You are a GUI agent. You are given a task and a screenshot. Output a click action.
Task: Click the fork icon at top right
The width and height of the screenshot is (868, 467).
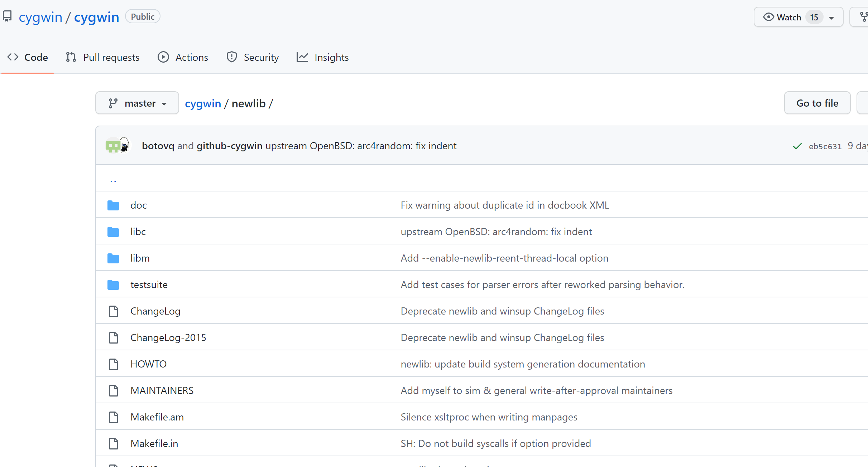point(864,17)
